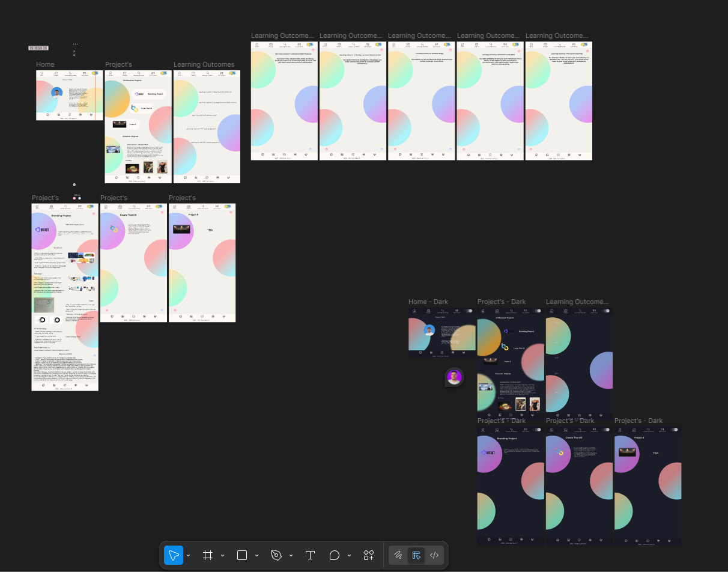This screenshot has width=728, height=572.
Task: Select the Frame tool
Action: 208,555
